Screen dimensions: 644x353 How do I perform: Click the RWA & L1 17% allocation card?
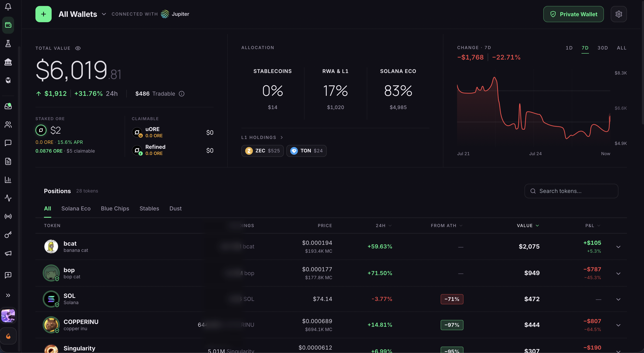point(335,89)
